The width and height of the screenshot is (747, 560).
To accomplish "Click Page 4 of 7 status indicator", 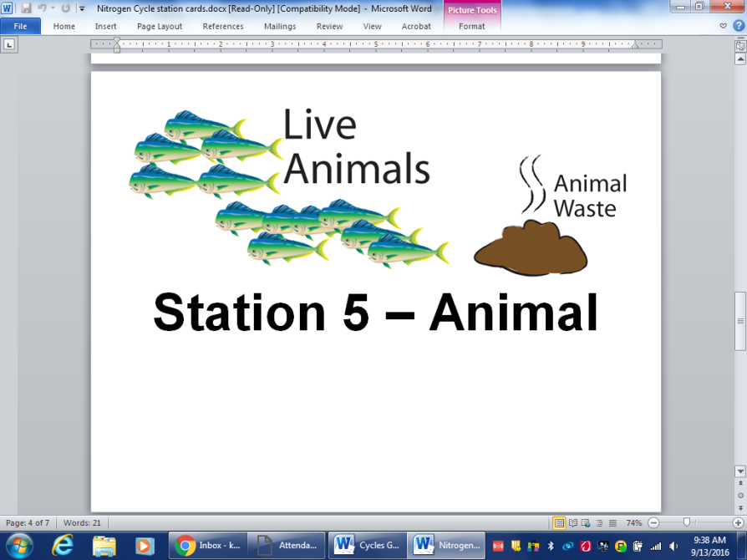I will pyautogui.click(x=27, y=522).
